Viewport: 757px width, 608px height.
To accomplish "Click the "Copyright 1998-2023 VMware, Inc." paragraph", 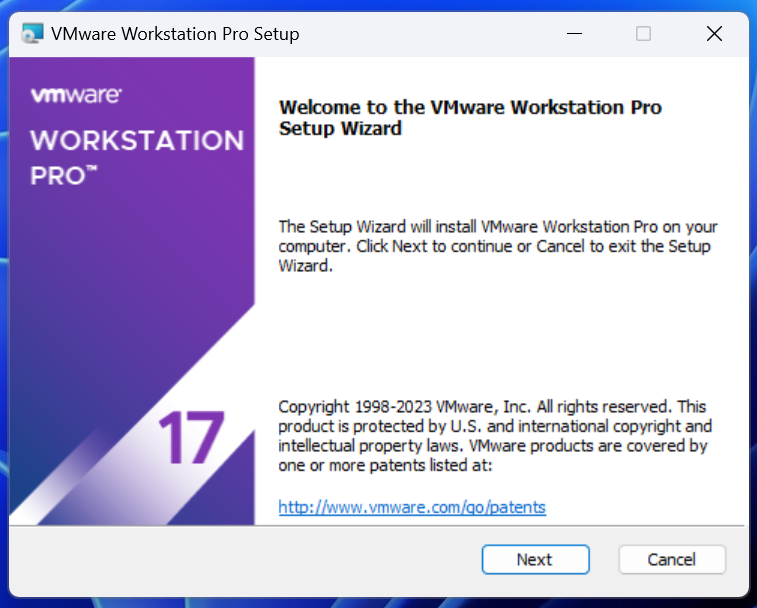I will tap(495, 436).
